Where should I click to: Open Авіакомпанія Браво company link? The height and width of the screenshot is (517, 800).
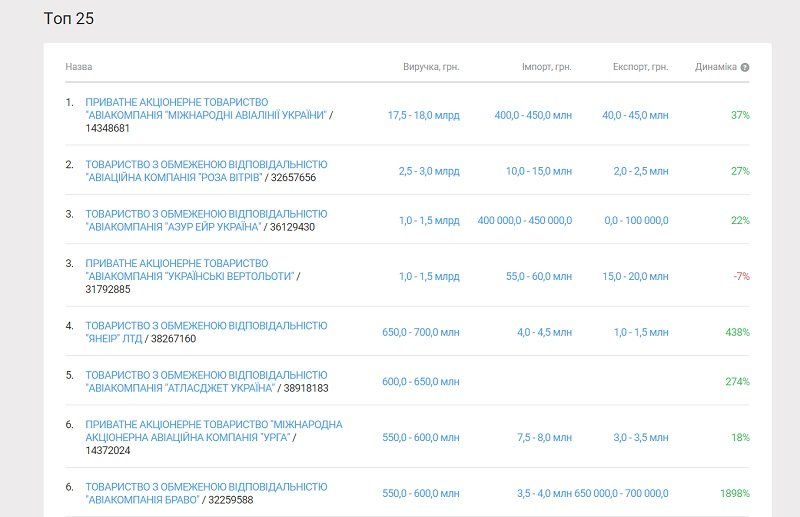tap(206, 494)
